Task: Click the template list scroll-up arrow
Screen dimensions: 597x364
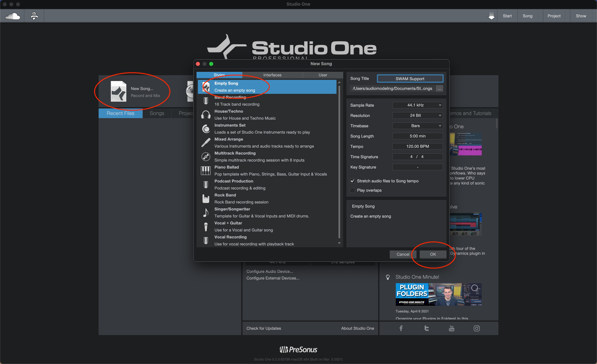Action: (339, 83)
